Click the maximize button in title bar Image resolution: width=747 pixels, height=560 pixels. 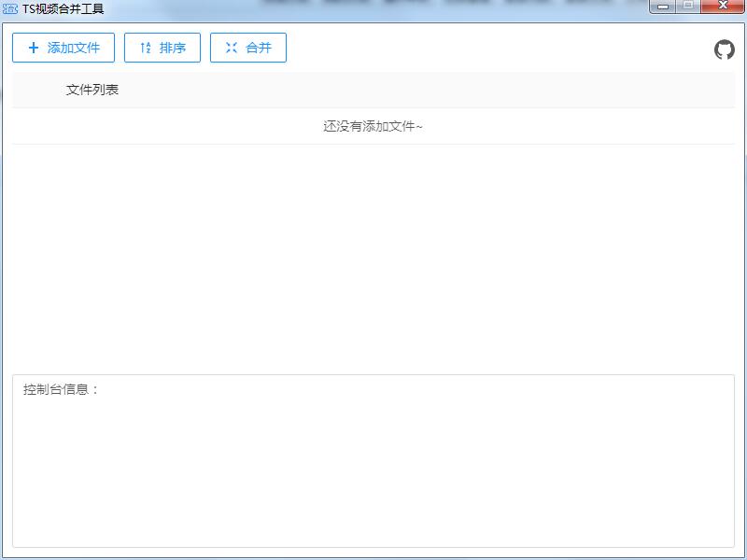click(x=688, y=7)
